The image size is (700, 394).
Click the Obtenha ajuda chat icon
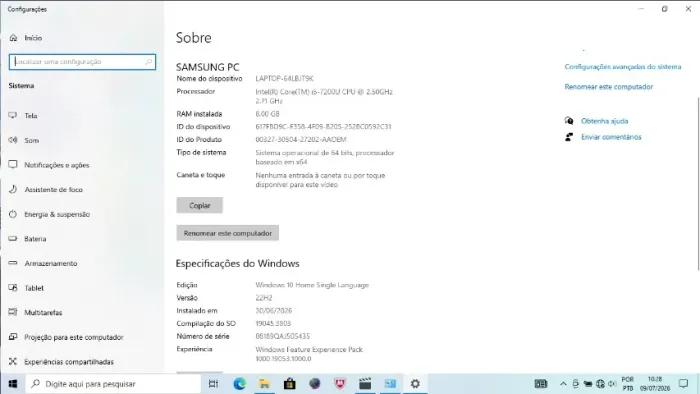pos(569,121)
